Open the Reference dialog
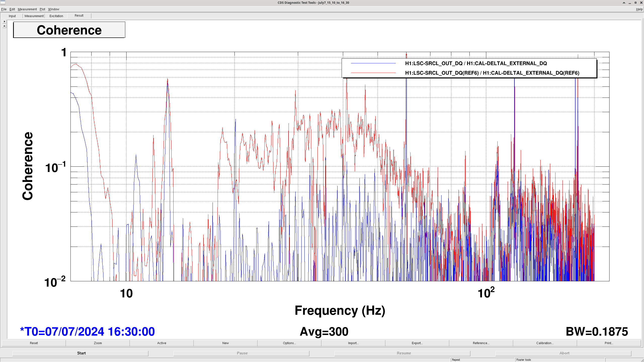The width and height of the screenshot is (644, 362). click(x=481, y=343)
